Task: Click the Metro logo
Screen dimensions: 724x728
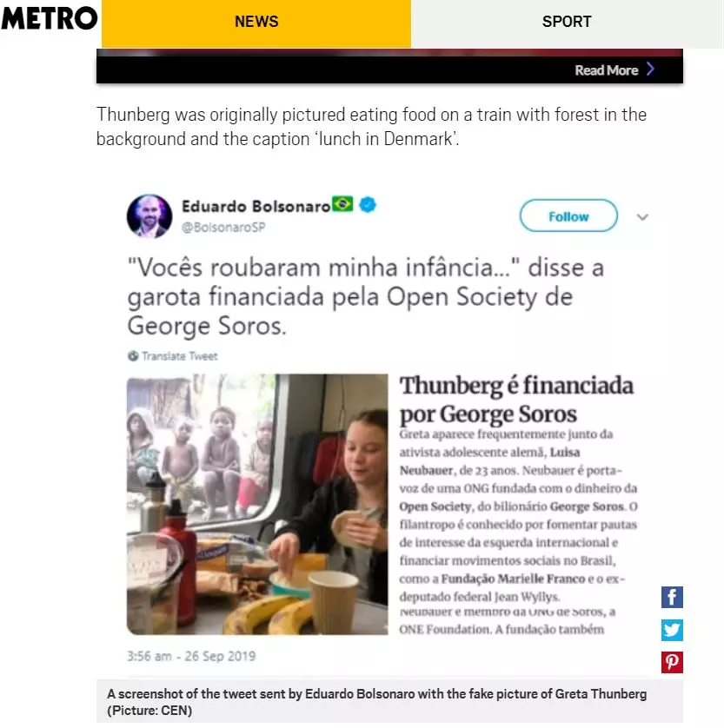Action: coord(50,18)
